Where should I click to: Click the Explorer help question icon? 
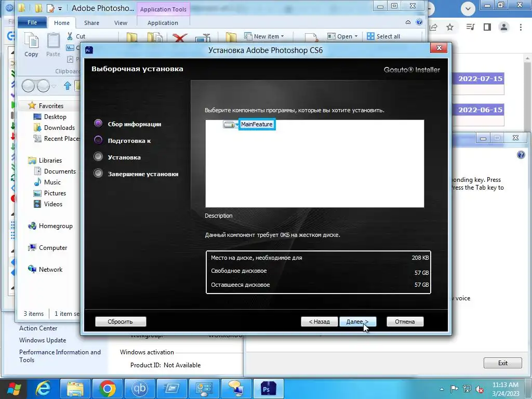pos(419,22)
